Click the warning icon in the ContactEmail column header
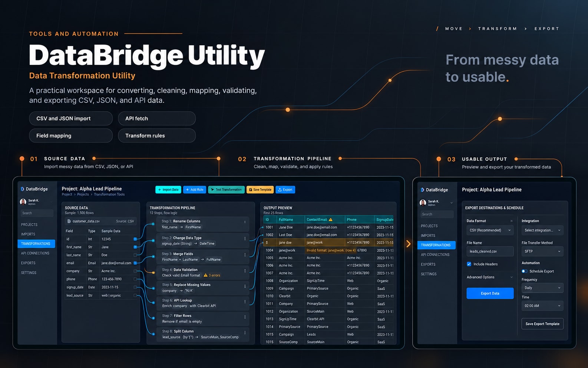 (x=331, y=220)
